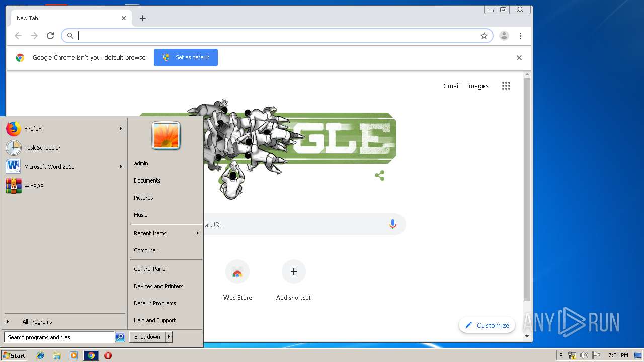Open the admin user folder
The width and height of the screenshot is (644, 362).
[141, 163]
